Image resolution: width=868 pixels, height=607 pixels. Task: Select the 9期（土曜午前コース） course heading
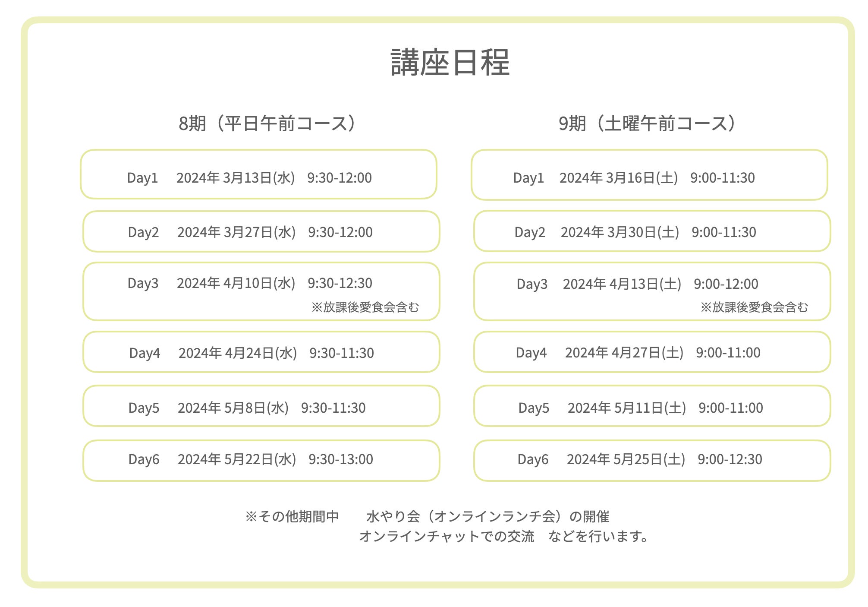647,123
